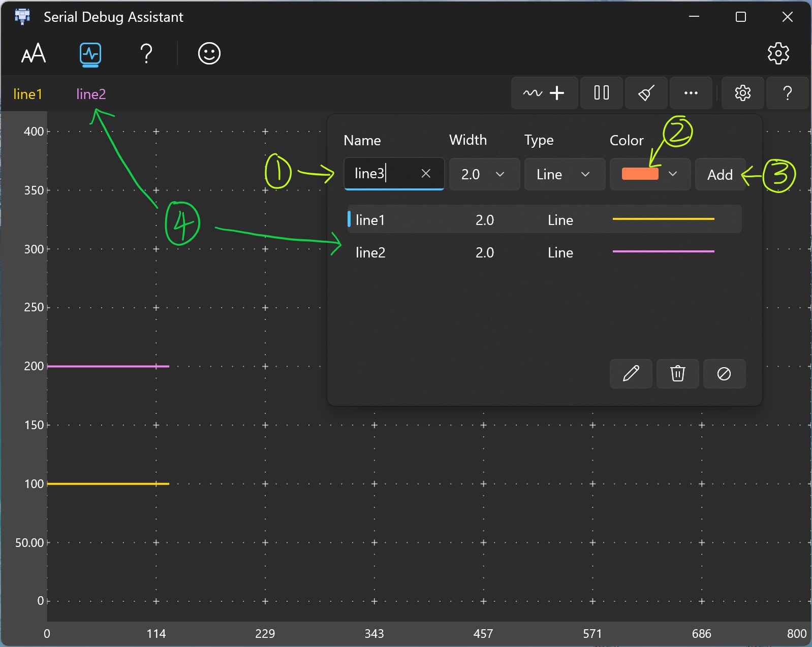Open the more options ellipsis menu

click(x=691, y=93)
